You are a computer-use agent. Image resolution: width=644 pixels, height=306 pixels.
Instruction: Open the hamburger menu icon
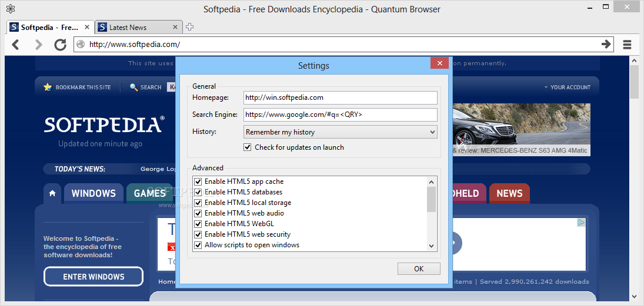click(x=627, y=44)
